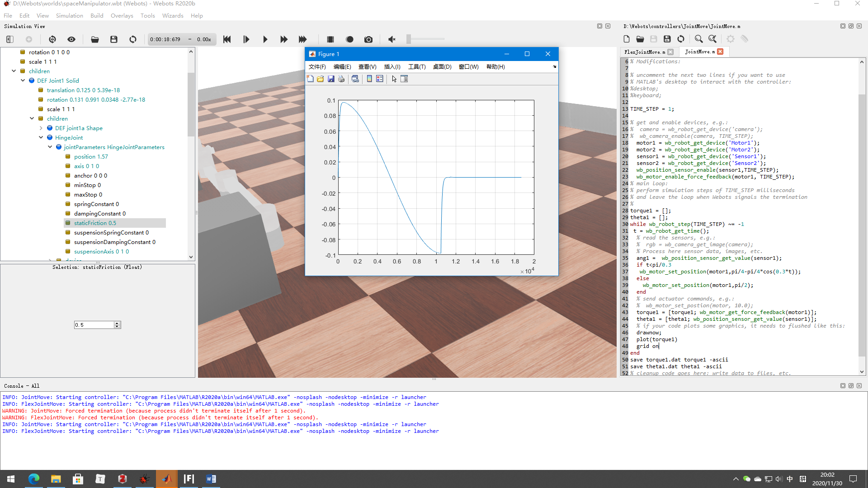Open MATLAB from the Windows taskbar
This screenshot has width=868, height=488.
pyautogui.click(x=166, y=479)
